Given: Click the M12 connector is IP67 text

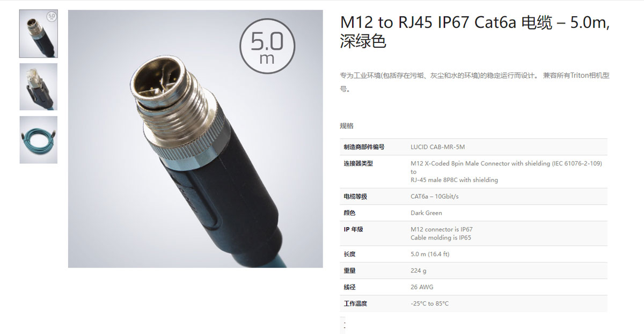Looking at the screenshot, I should pos(442,229).
